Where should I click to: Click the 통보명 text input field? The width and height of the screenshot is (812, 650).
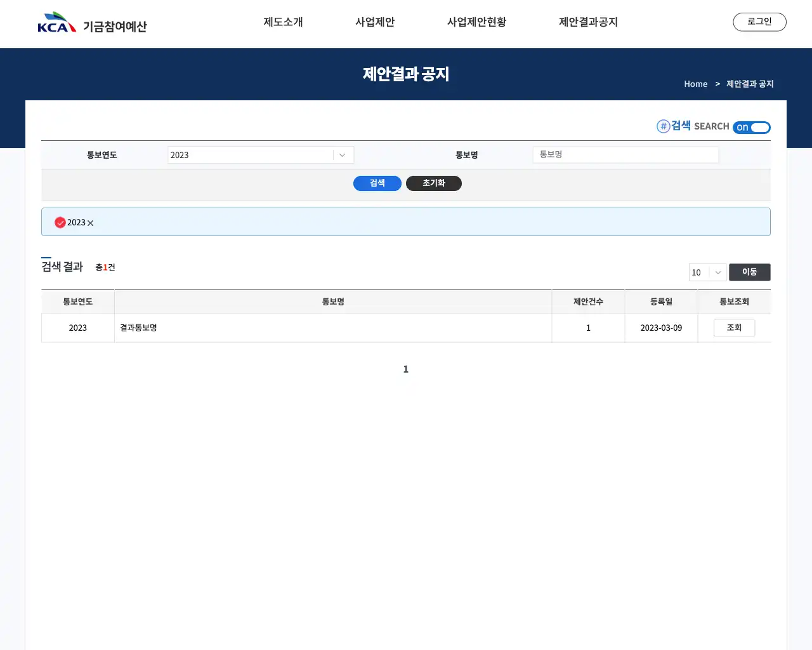[x=625, y=154]
